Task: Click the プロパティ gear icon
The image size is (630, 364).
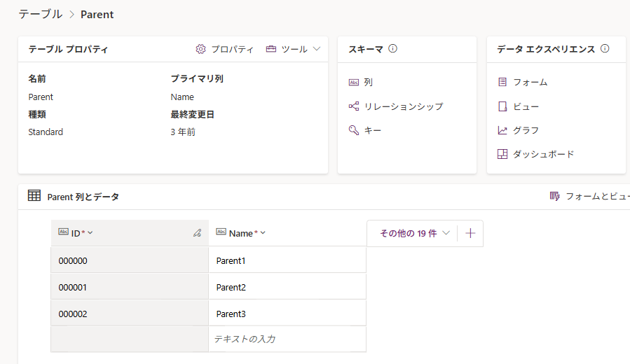Action: point(201,49)
